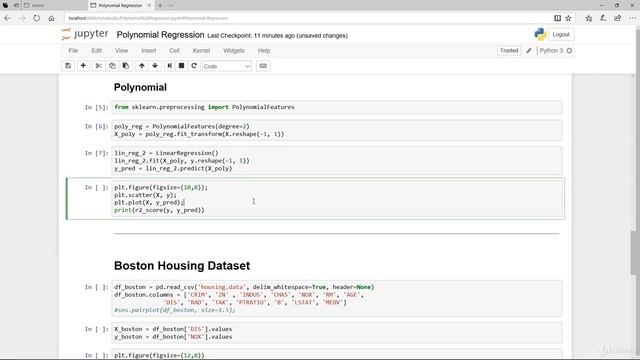The image size is (640, 360).
Task: Open the command palette keyboard icon
Action: click(x=263, y=66)
